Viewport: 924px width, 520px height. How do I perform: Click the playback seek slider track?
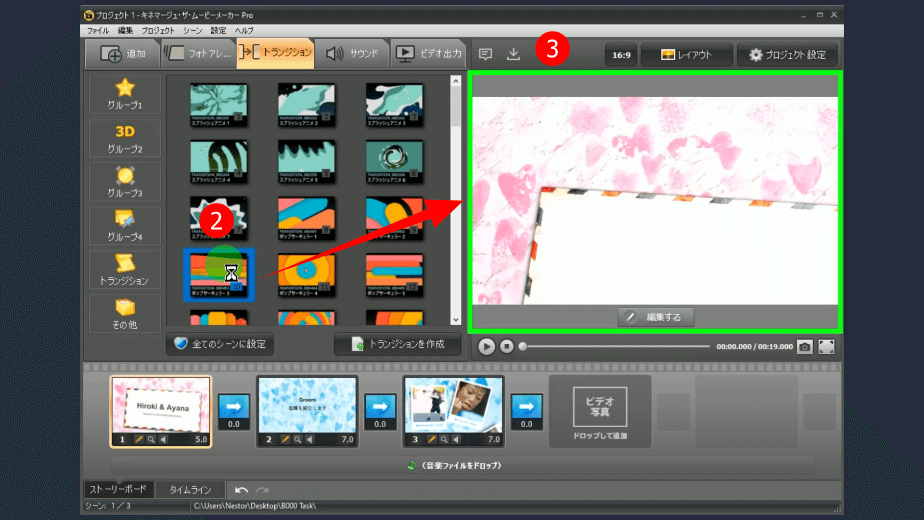pyautogui.click(x=615, y=346)
